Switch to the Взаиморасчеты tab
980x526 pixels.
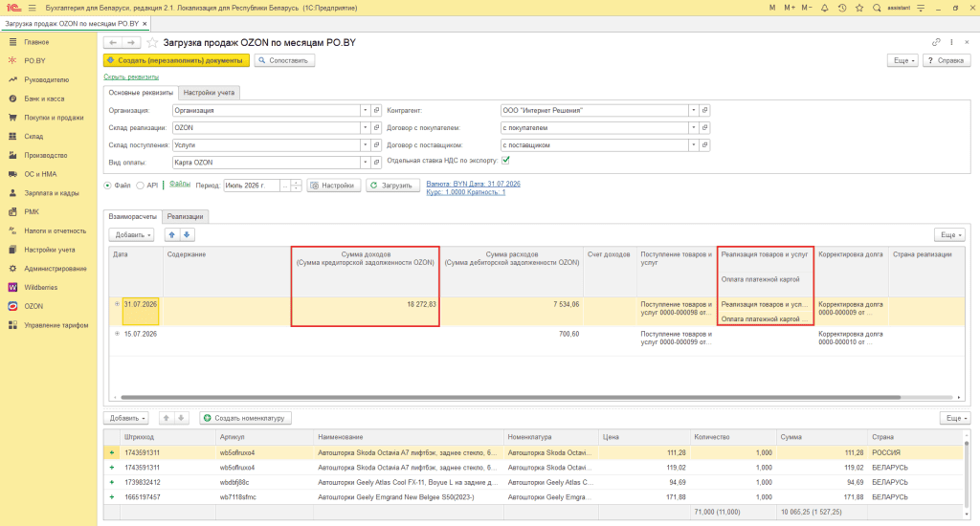pos(132,217)
